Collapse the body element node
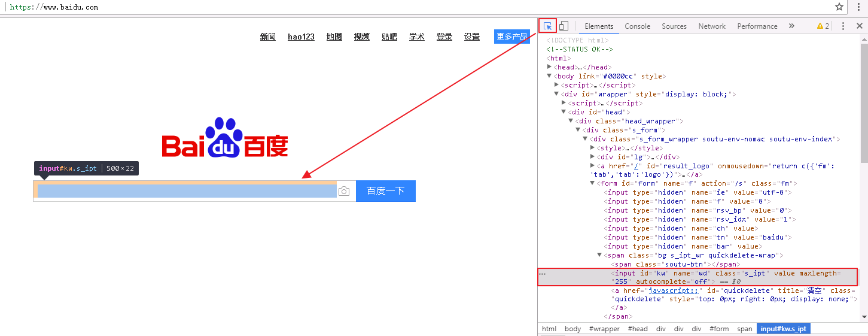868x336 pixels. point(550,76)
